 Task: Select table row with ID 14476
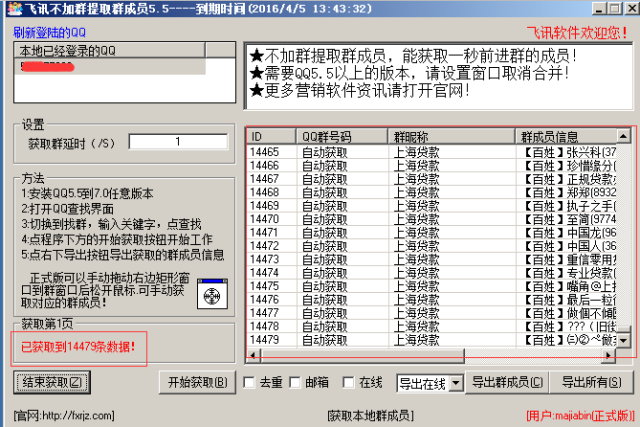[432, 300]
